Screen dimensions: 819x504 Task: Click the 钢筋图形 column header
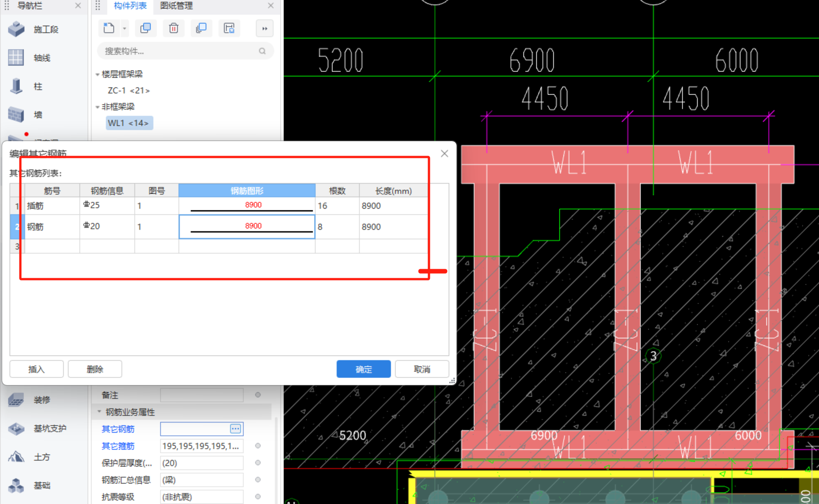(x=247, y=191)
